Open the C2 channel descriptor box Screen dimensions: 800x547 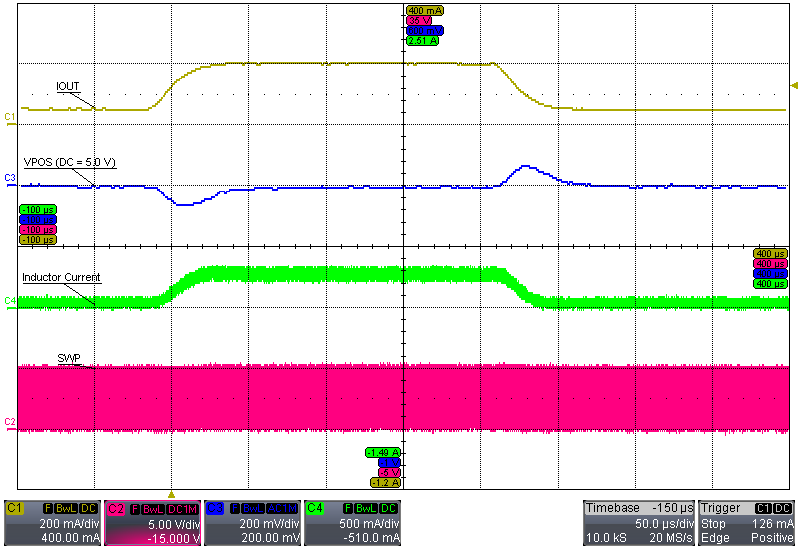point(152,523)
